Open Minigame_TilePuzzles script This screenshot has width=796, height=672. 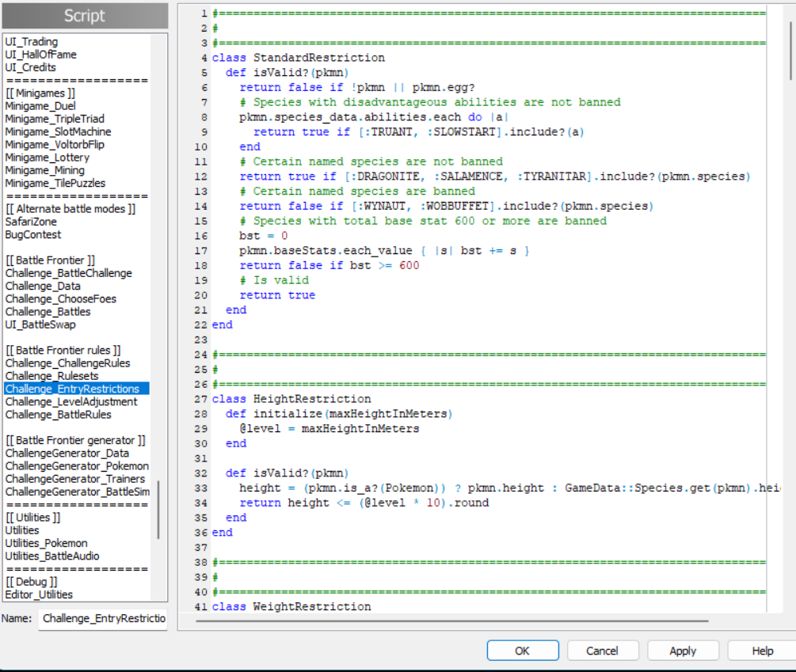click(55, 183)
